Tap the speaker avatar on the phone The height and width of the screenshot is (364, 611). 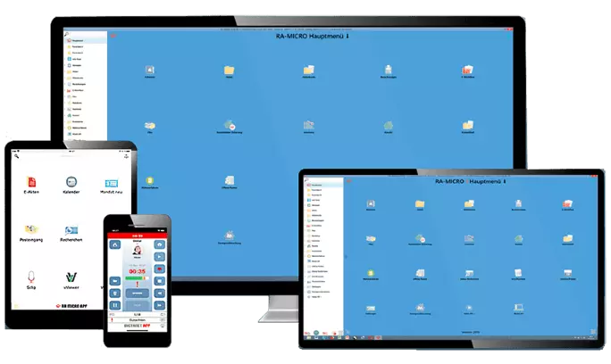point(138,250)
